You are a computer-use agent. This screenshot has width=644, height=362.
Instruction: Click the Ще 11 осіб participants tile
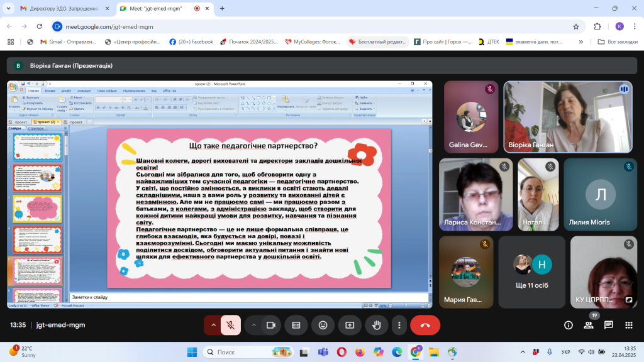(533, 270)
